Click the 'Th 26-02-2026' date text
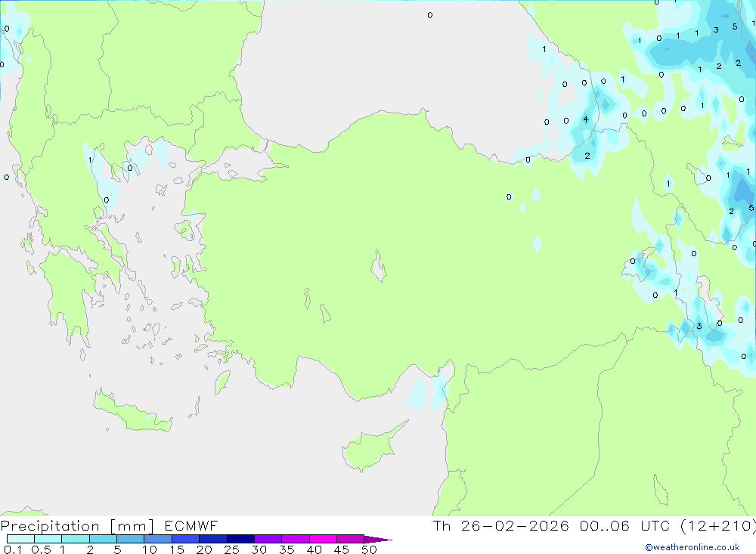This screenshot has height=554, width=756. 501,526
